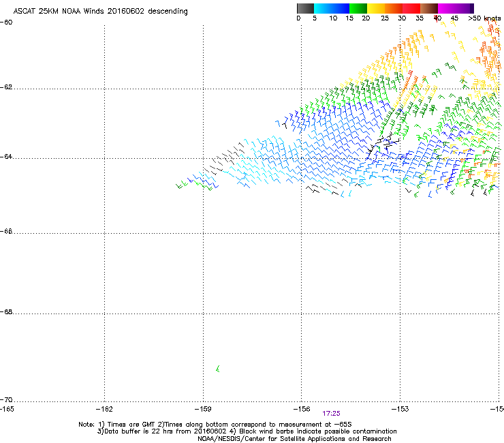Click the -70 latitude axis label
This screenshot has width=504, height=443.
tap(6, 399)
